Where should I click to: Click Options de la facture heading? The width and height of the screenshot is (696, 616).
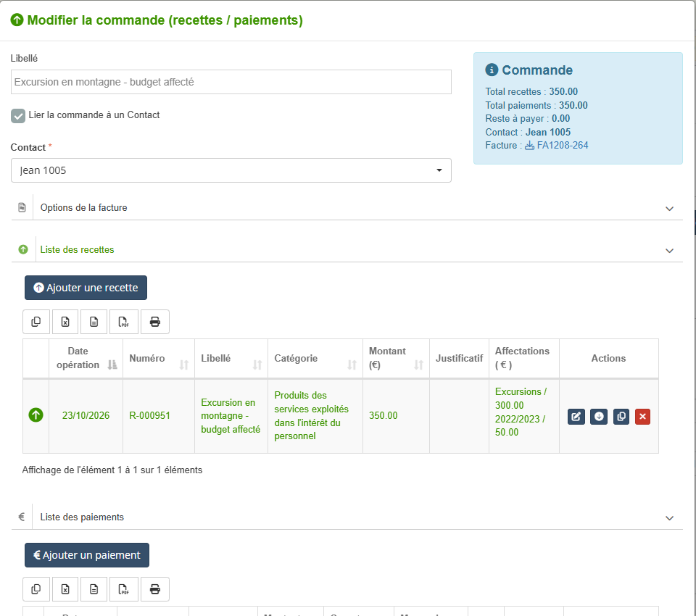(x=83, y=208)
